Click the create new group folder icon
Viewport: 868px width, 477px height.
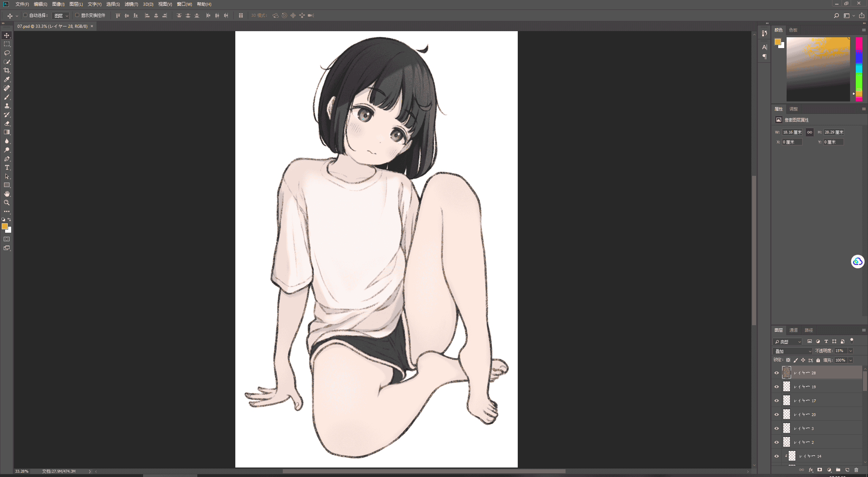(x=838, y=470)
